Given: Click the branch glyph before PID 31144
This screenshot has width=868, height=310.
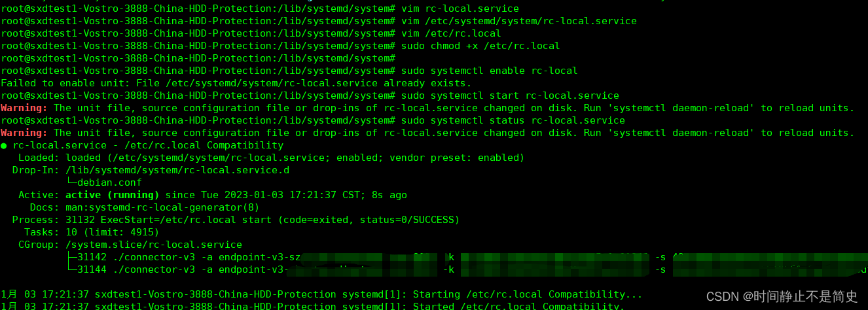Looking at the screenshot, I should [71, 269].
